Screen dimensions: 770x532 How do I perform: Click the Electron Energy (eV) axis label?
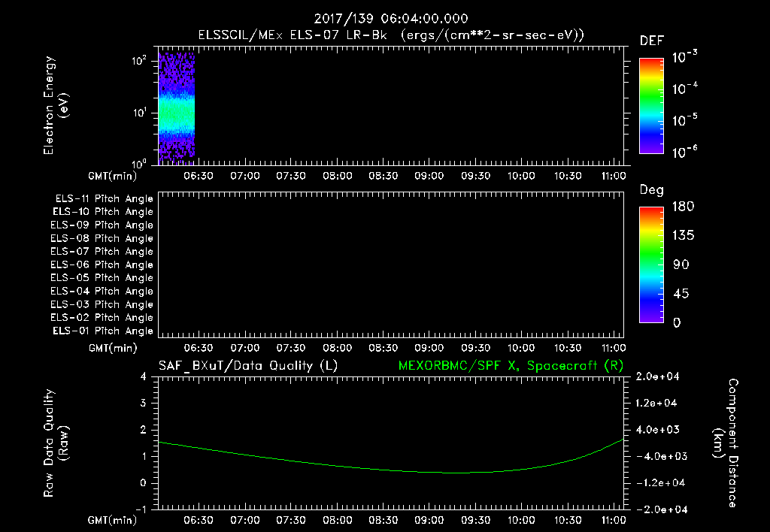[x=56, y=105]
